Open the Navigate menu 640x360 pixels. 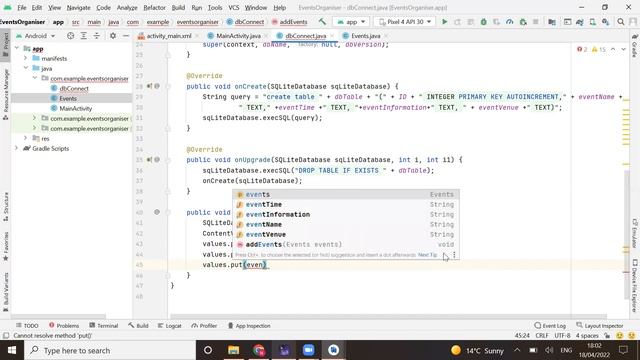click(78, 7)
